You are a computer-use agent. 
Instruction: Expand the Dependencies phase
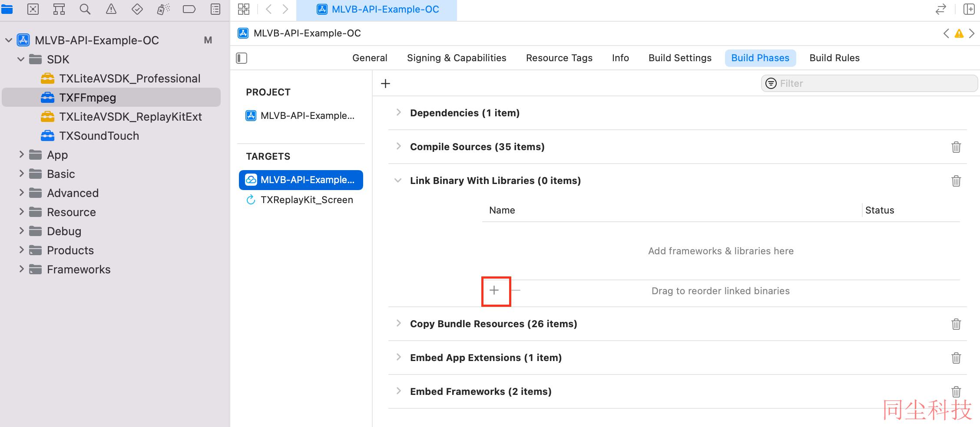[398, 112]
